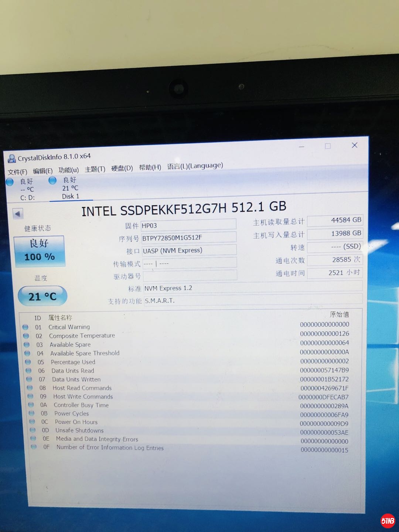The image size is (399, 532).
Task: Click status dot of Available Spare row
Action: [27, 344]
